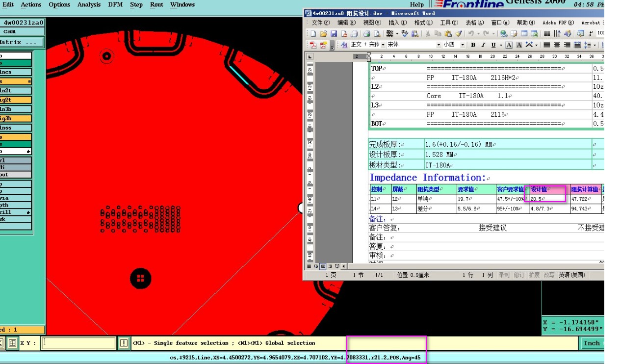This screenshot has height=364, width=620.
Task: Open the font name dropdown showing 宋体
Action: point(438,45)
